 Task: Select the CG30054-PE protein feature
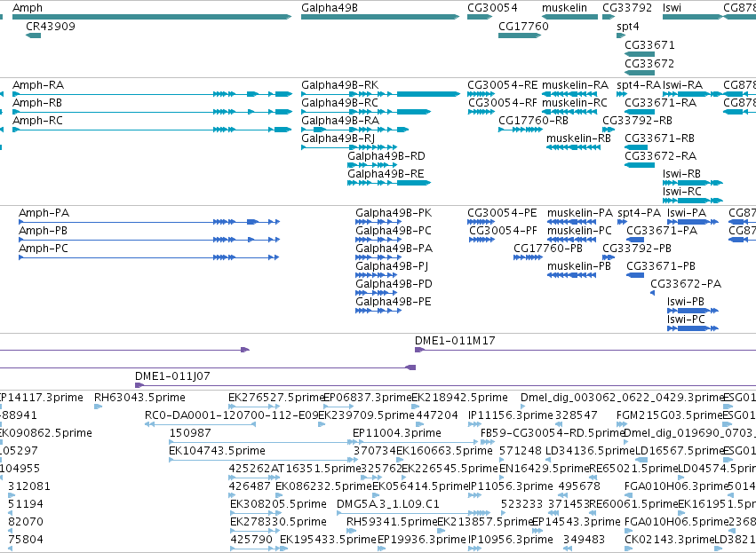click(481, 222)
